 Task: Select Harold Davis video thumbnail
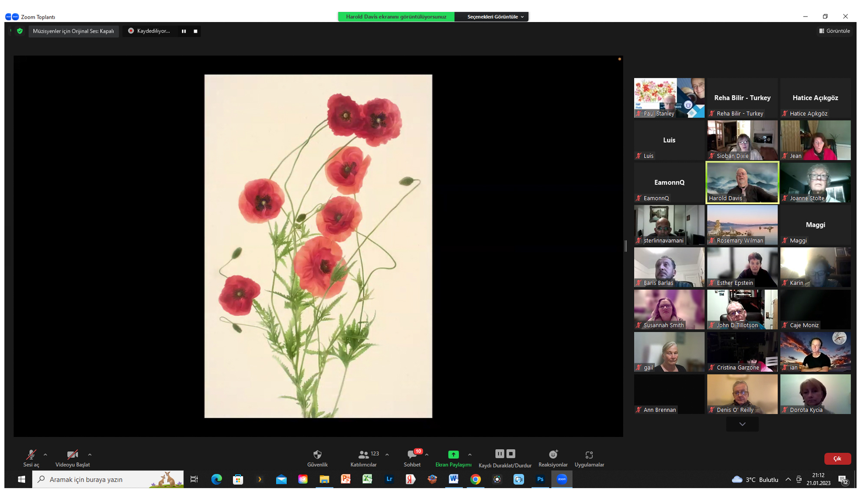coord(742,182)
